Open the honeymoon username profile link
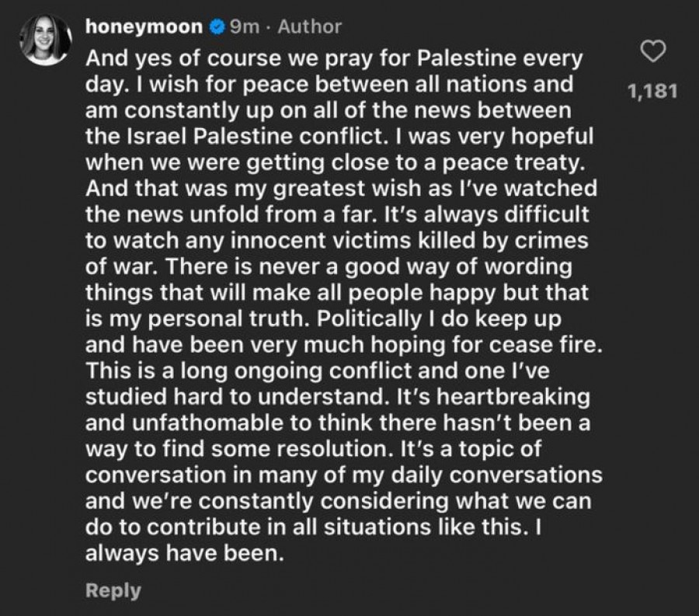The image size is (699, 616). (144, 26)
